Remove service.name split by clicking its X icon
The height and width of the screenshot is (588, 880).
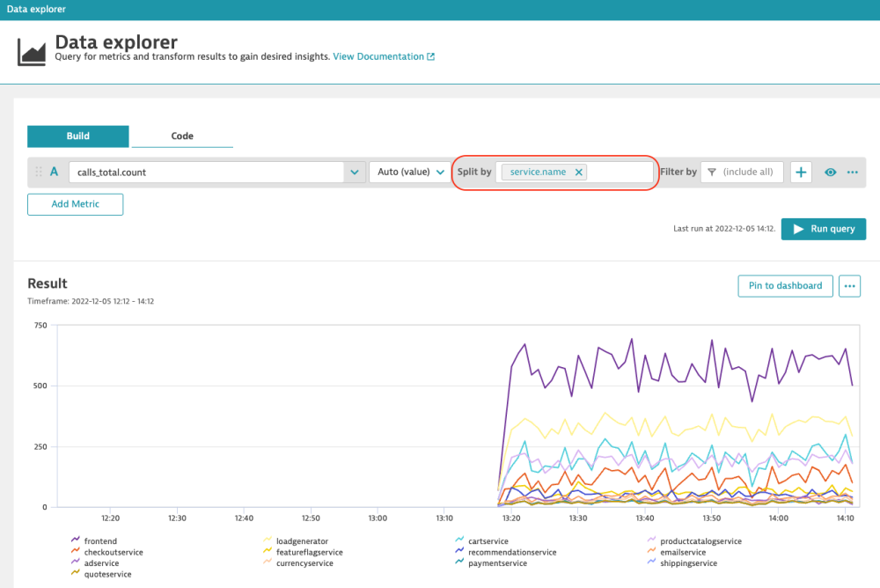tap(579, 172)
